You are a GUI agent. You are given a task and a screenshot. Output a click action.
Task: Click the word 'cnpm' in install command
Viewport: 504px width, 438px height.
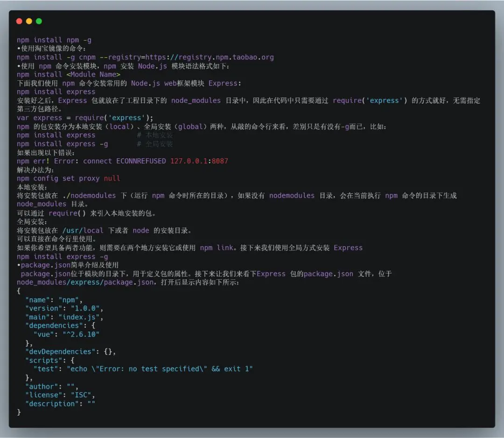tap(87, 57)
